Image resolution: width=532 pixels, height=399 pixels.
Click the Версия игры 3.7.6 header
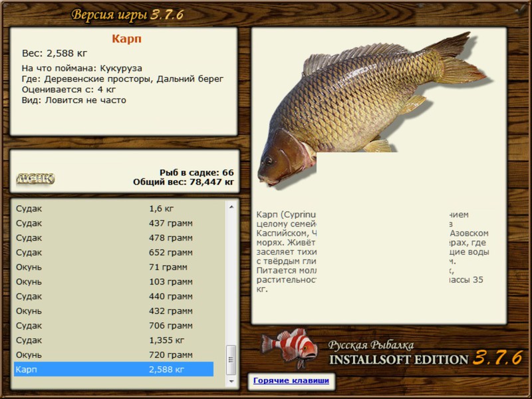point(128,15)
